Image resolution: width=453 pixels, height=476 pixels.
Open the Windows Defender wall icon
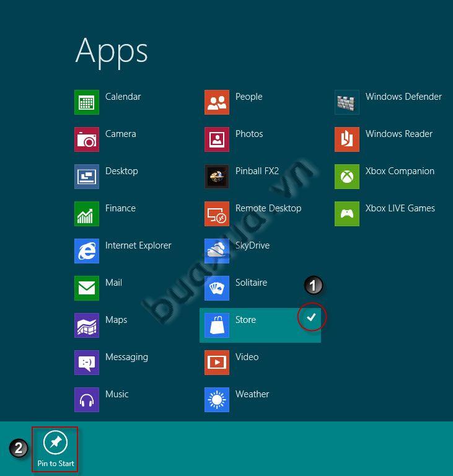tap(347, 102)
